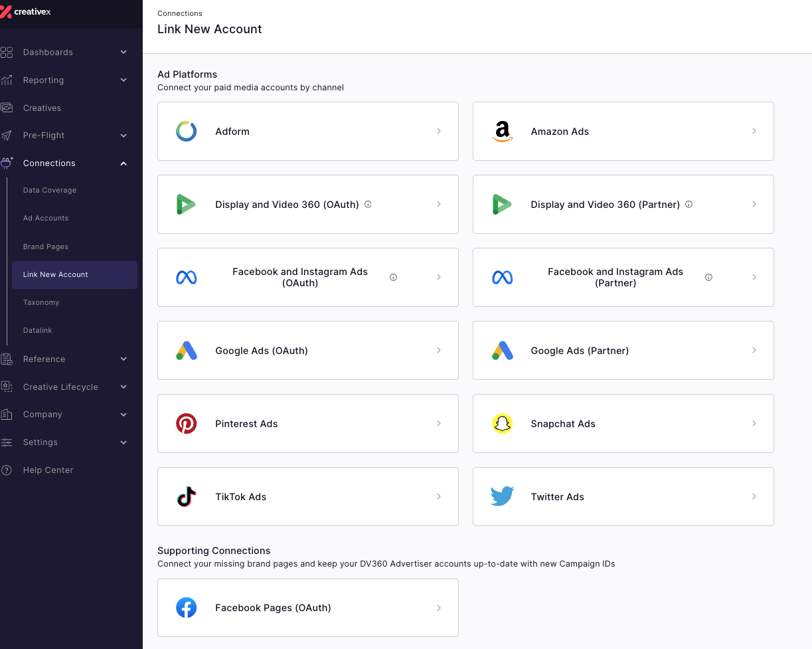Image resolution: width=812 pixels, height=649 pixels.
Task: Click the Creatives sidebar icon
Action: [7, 108]
